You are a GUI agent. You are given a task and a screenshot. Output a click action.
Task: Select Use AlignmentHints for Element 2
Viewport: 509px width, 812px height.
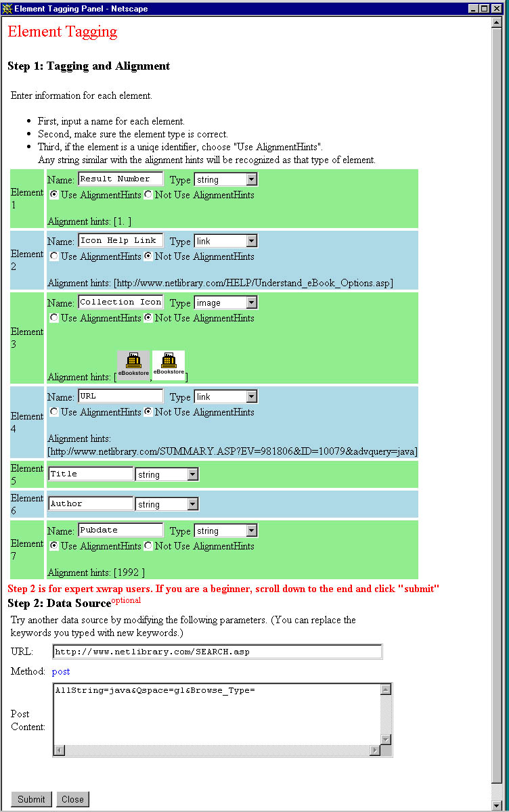(x=54, y=256)
